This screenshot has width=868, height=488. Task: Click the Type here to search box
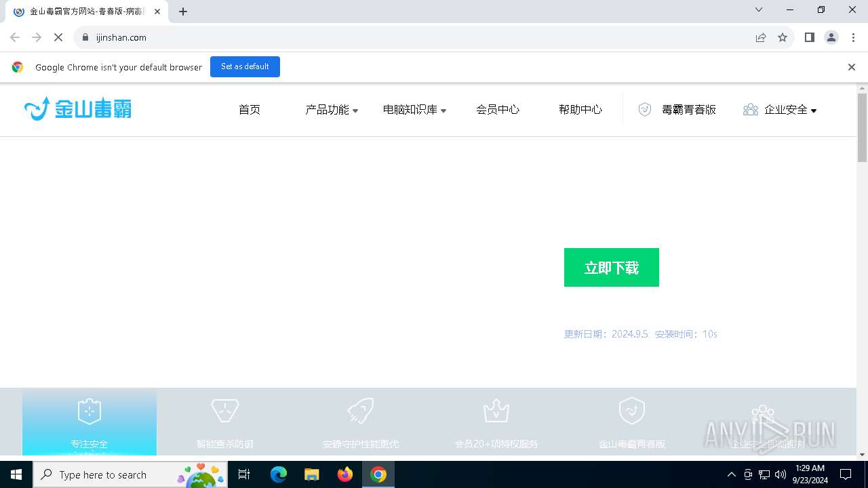130,474
